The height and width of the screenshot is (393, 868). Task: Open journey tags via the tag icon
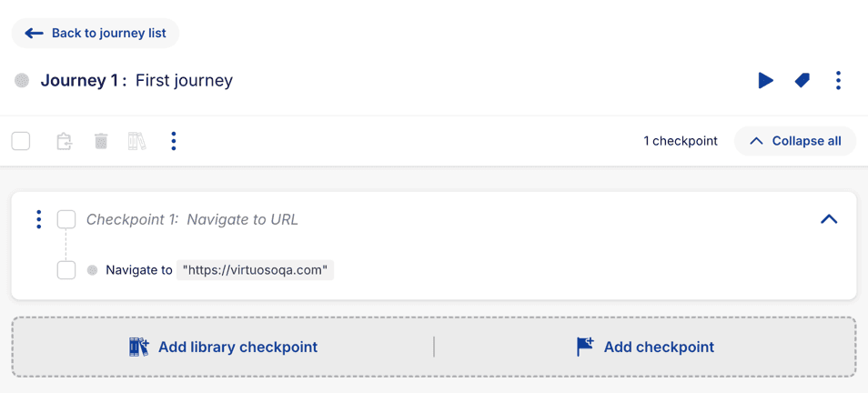click(802, 81)
